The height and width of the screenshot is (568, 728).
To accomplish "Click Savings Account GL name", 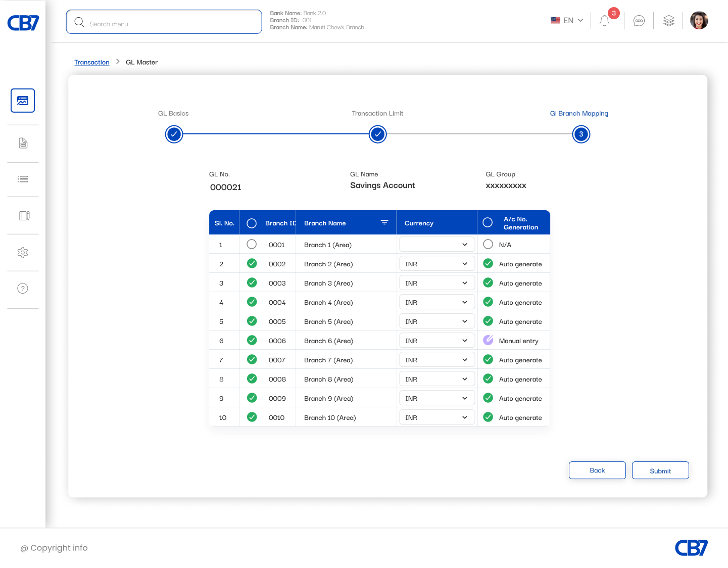I will 382,185.
